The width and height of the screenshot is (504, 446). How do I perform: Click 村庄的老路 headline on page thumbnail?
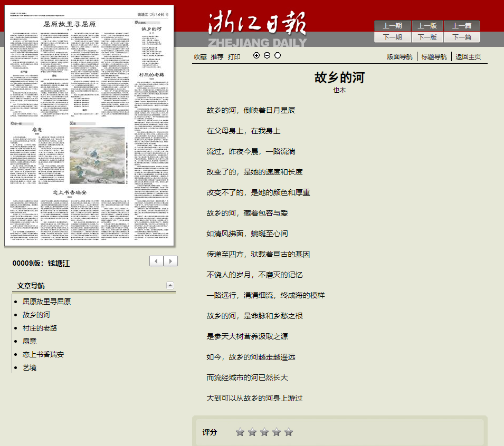pos(151,74)
